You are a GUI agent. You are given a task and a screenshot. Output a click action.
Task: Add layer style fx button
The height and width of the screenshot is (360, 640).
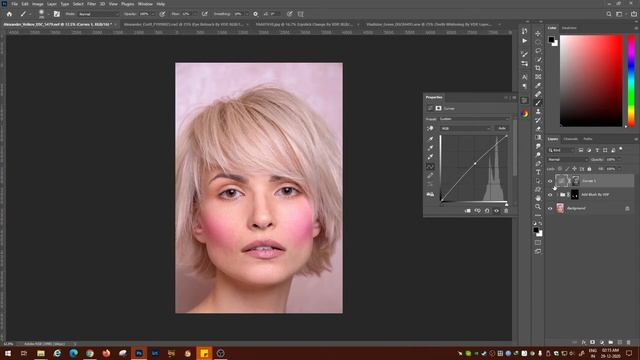point(584,342)
